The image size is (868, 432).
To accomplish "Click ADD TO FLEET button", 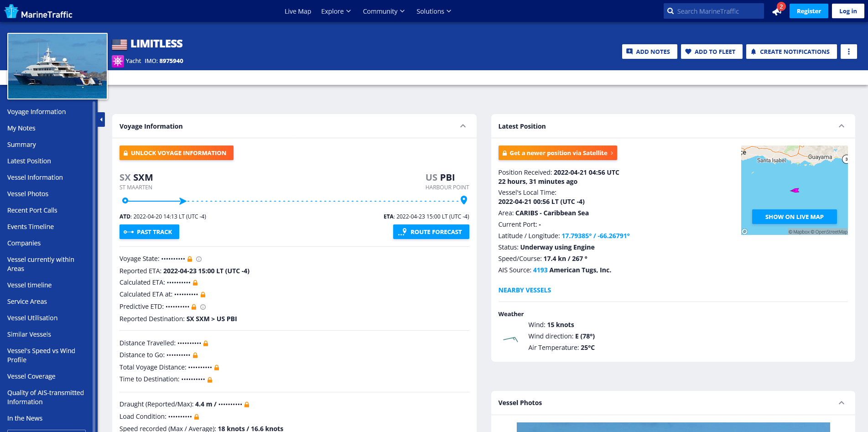I will (x=712, y=52).
